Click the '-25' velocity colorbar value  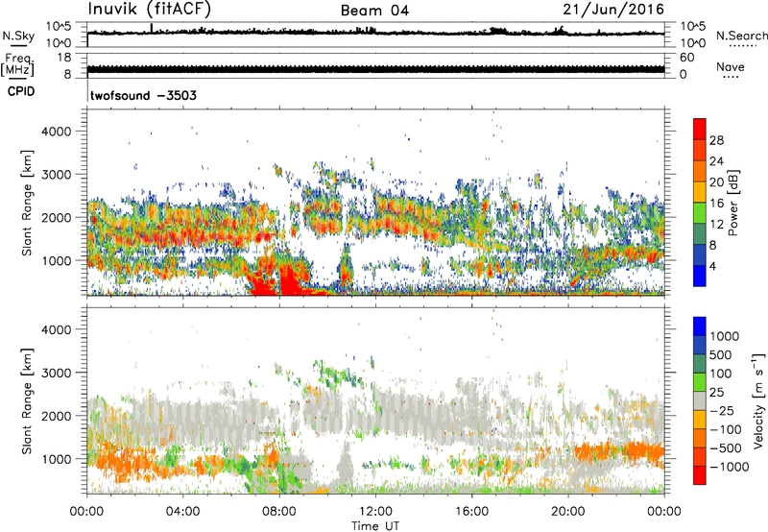[x=722, y=410]
